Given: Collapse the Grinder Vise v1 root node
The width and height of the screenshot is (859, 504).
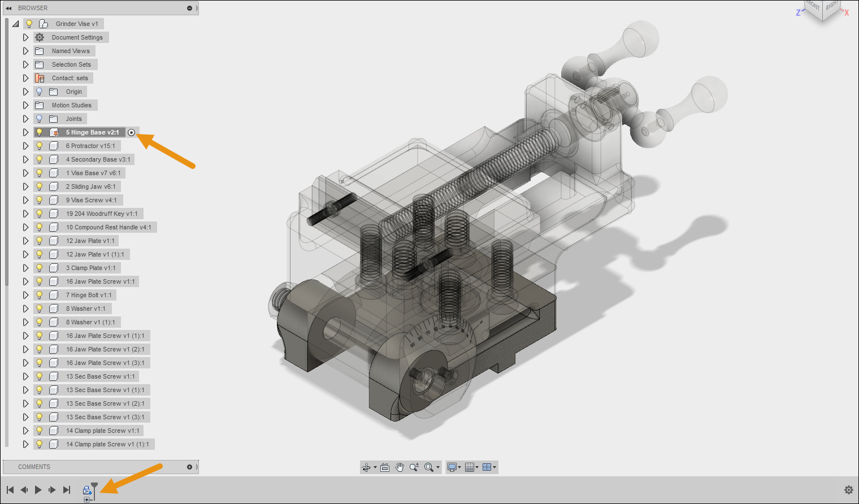Looking at the screenshot, I should coord(15,24).
